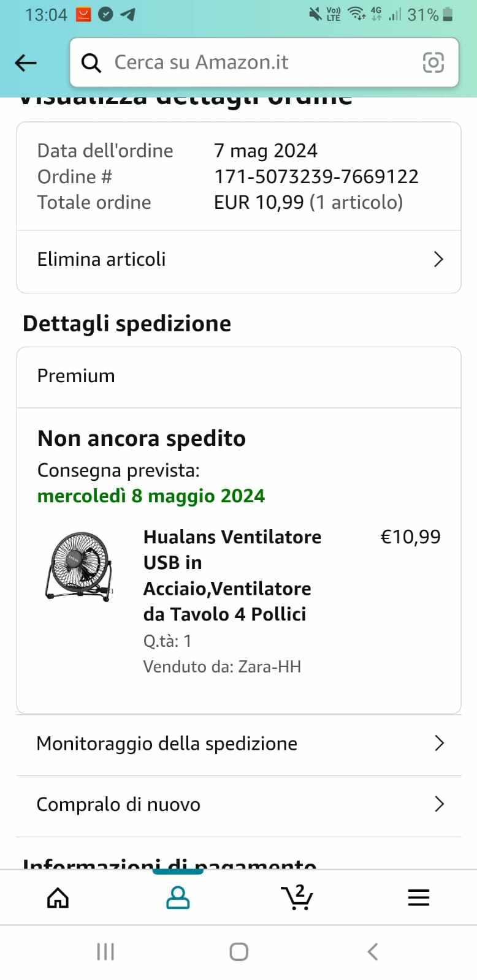
Task: Tap Telegram notification icon in status bar
Action: coord(128,14)
